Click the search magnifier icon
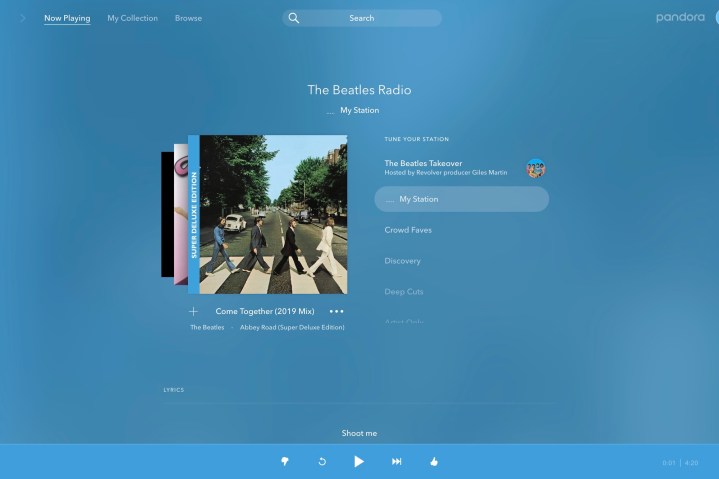 (294, 18)
